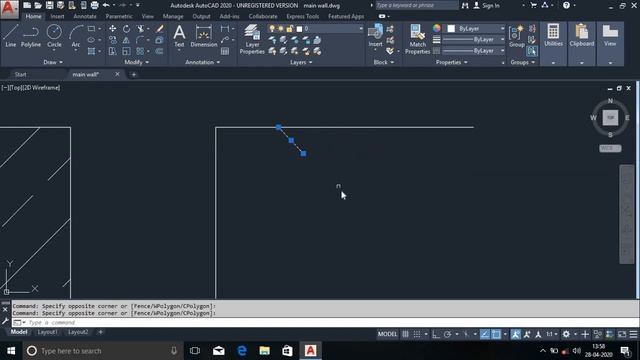Screen dimensions: 640x360
Task: Expand the Annotation panel
Action: [202, 62]
